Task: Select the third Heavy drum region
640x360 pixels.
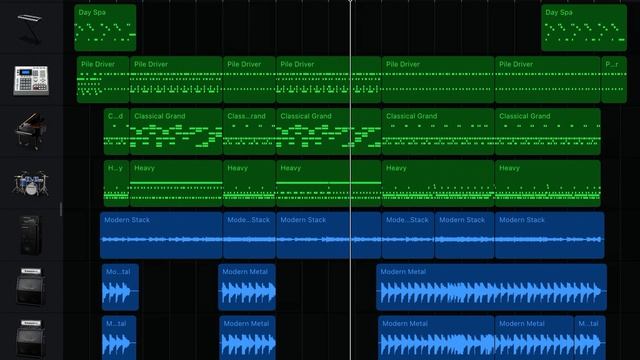Action: coord(249,183)
